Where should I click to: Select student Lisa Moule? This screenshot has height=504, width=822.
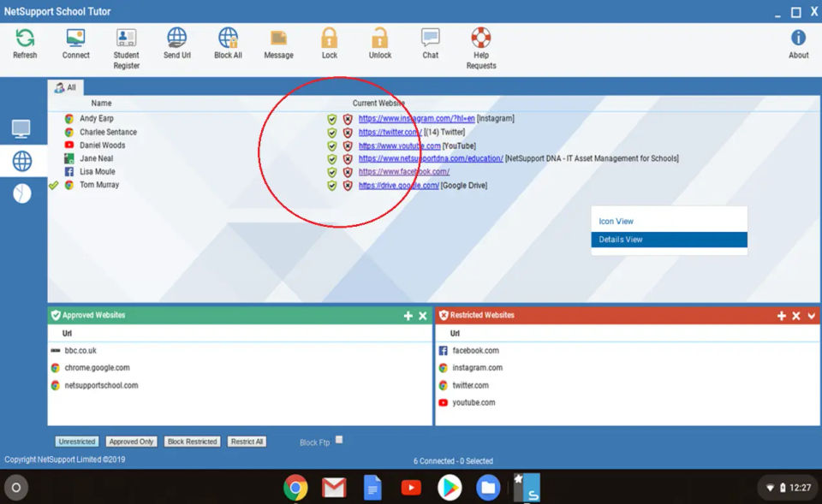(x=97, y=171)
